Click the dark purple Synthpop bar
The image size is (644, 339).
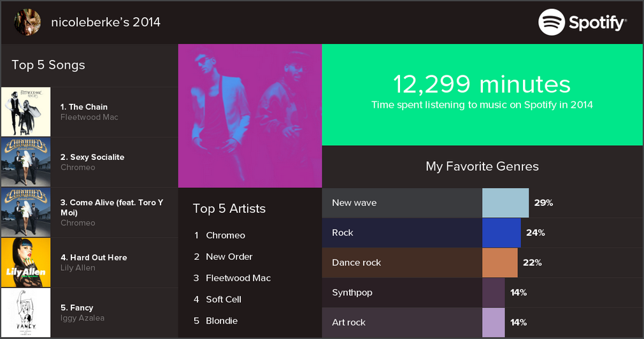coord(493,292)
